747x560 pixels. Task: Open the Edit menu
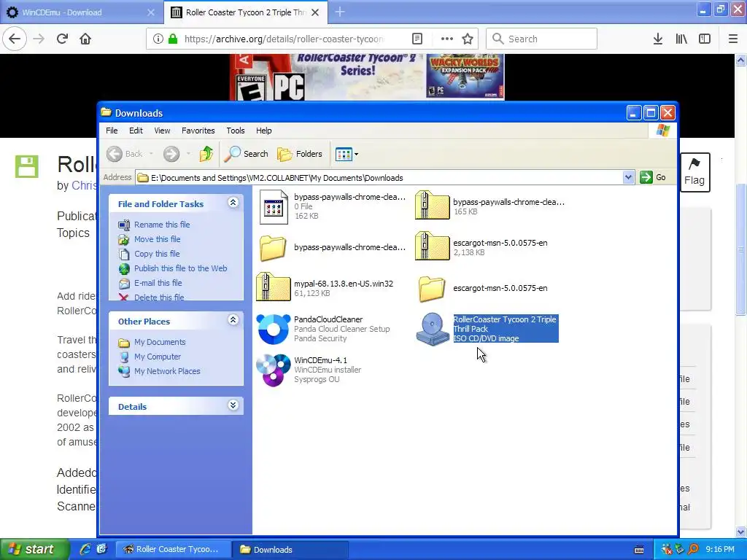pyautogui.click(x=136, y=131)
